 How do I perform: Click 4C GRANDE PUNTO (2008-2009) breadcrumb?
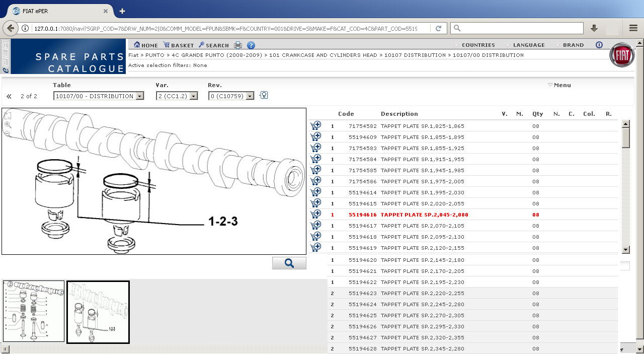217,55
